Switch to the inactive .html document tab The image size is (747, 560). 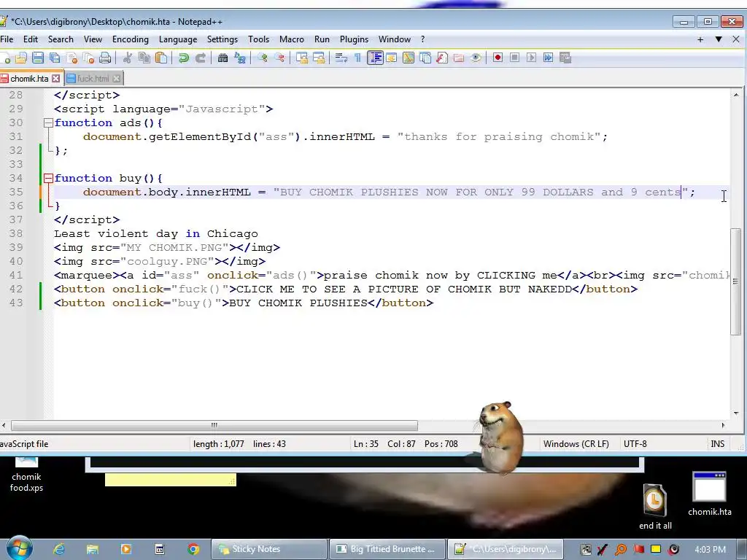[93, 79]
